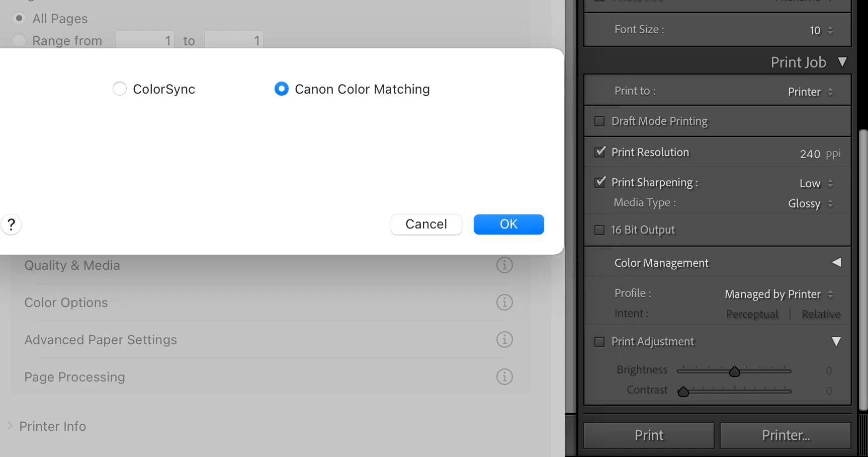This screenshot has height=457, width=868.
Task: Toggle the Color Management section triangle
Action: pyautogui.click(x=836, y=262)
